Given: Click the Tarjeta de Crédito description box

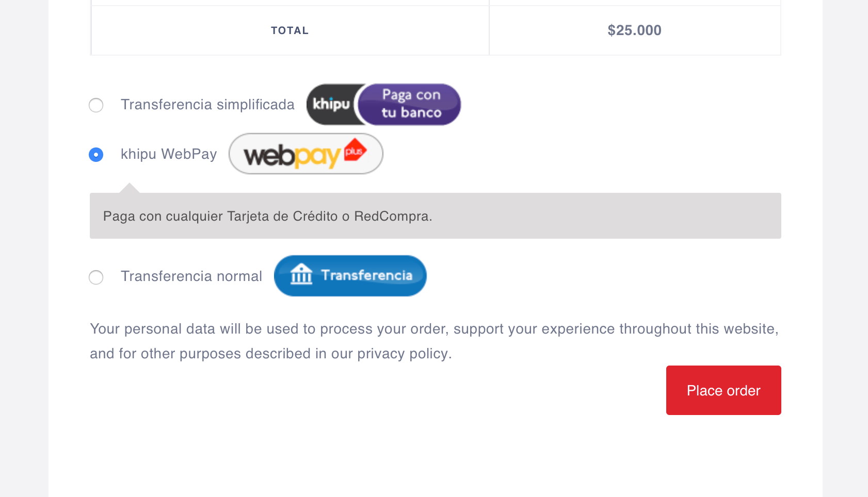Looking at the screenshot, I should (x=436, y=216).
